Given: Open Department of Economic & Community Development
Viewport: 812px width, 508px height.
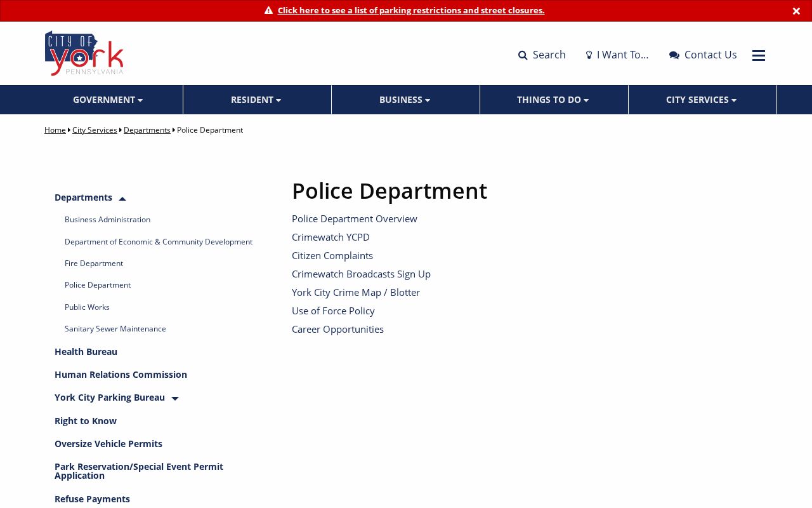Looking at the screenshot, I should tap(159, 242).
